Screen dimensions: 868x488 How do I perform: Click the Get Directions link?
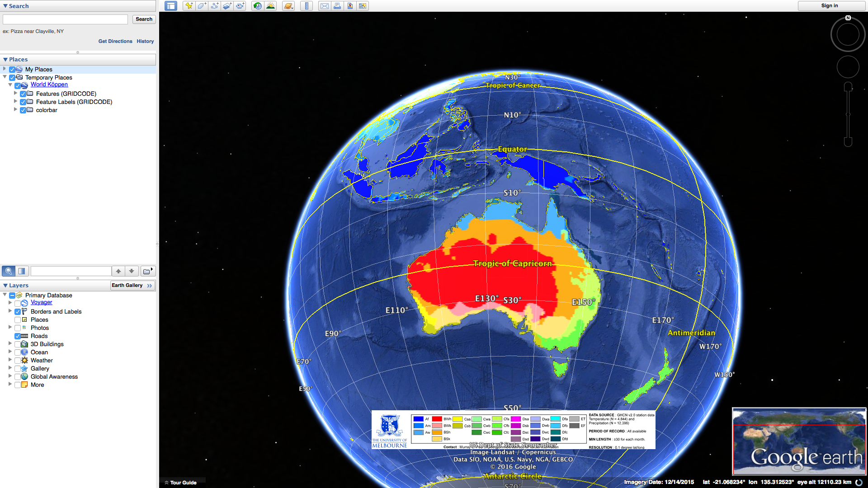coord(115,41)
